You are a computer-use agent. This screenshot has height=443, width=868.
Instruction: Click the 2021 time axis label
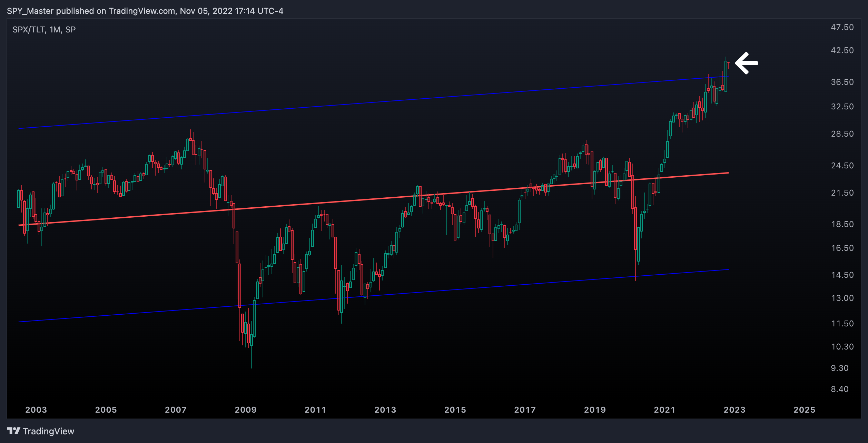[x=664, y=410]
